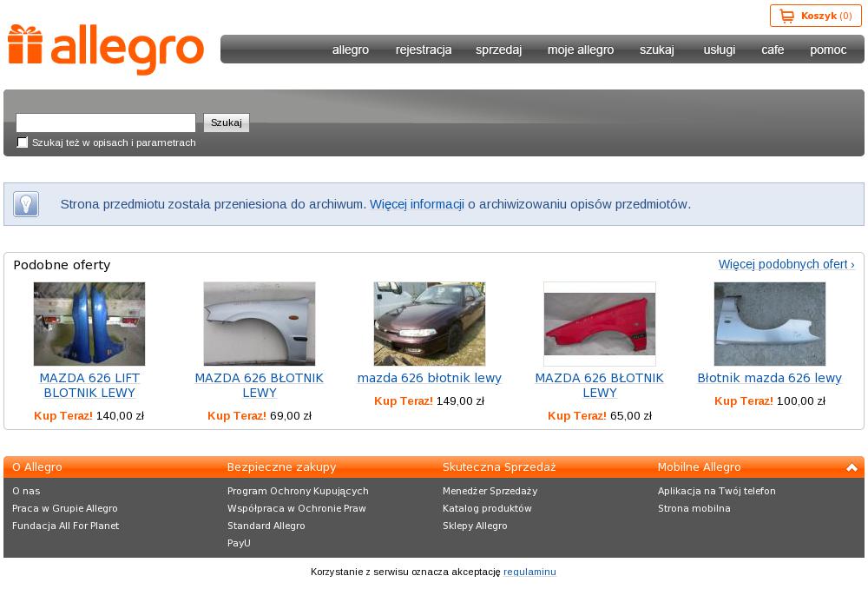Click Kup Teraz! 149,00 zł price

430,401
